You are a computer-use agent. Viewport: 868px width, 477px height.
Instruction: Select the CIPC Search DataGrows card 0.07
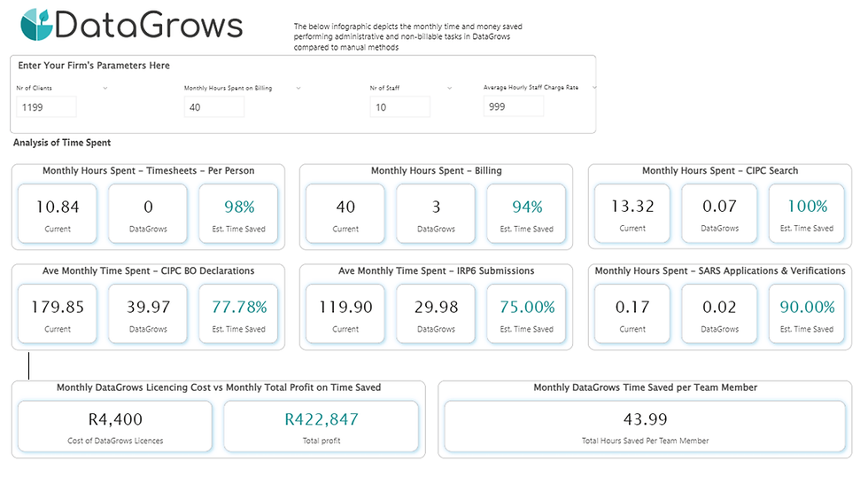pos(719,214)
